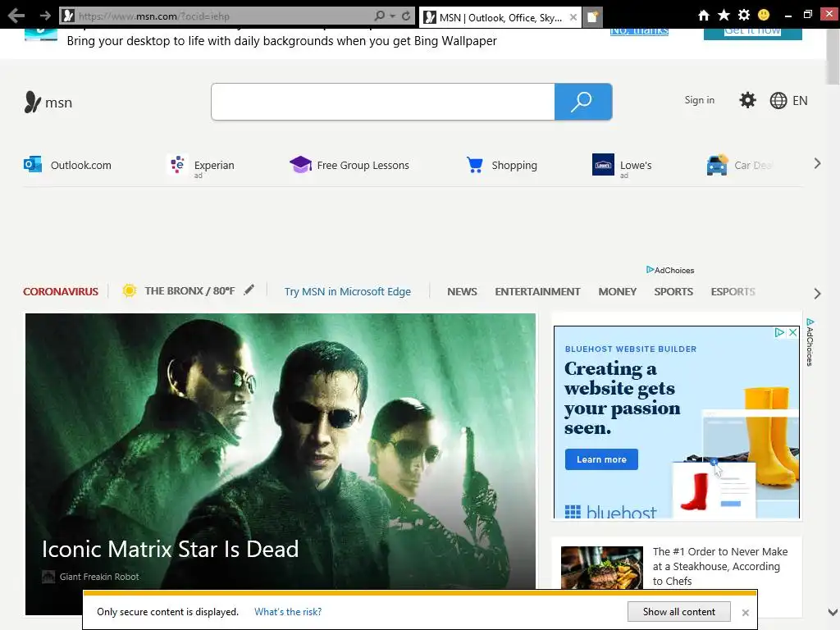Open the ESPORTS menu item
The width and height of the screenshot is (840, 630).
(733, 291)
